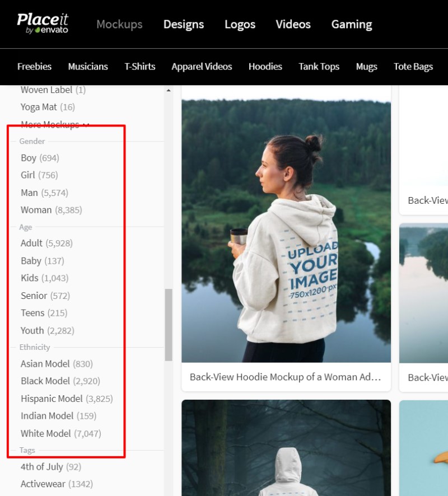Click the sidebar scroll-up arrow

(169, 91)
